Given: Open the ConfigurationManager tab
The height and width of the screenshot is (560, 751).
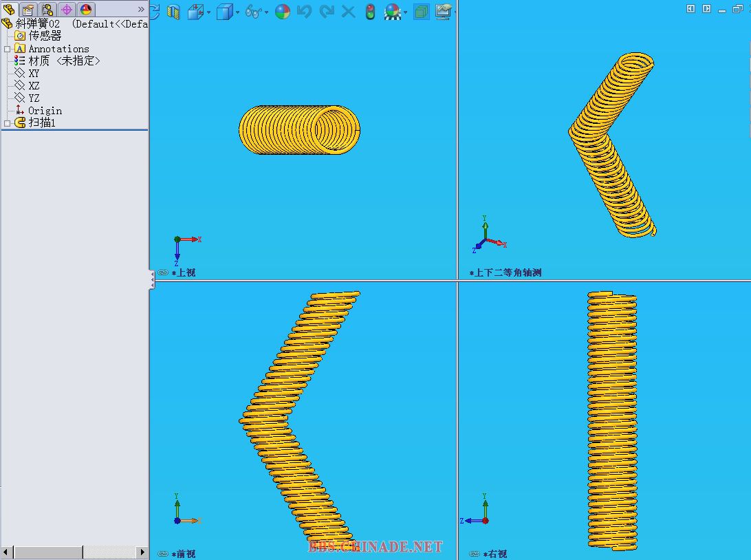Looking at the screenshot, I should pos(47,10).
